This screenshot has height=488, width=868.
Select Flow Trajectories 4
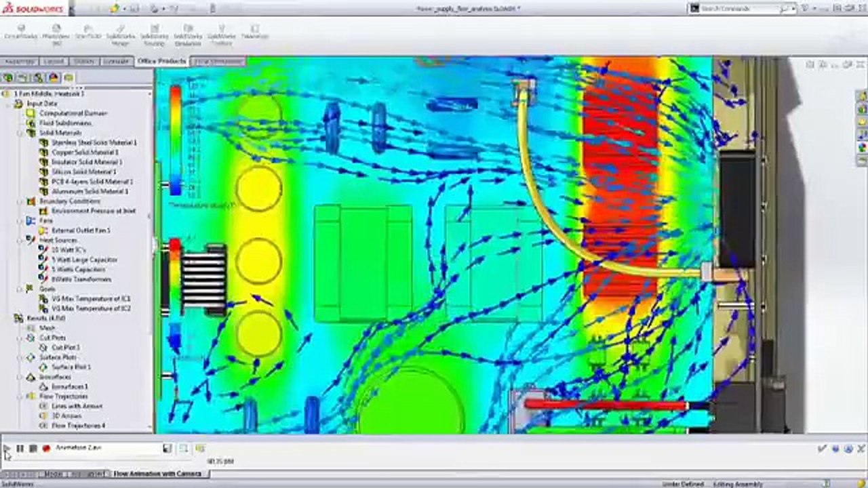point(79,426)
